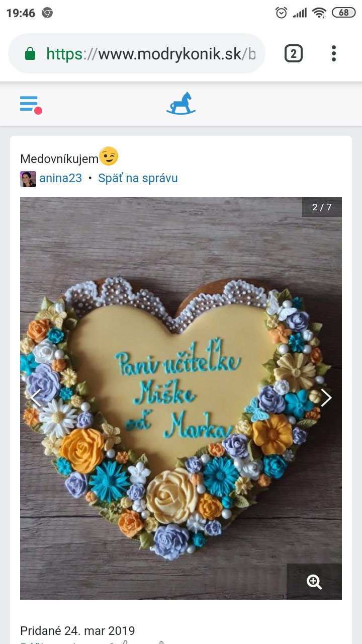
Task: Tap the mobile signal strength icon
Action: point(300,13)
